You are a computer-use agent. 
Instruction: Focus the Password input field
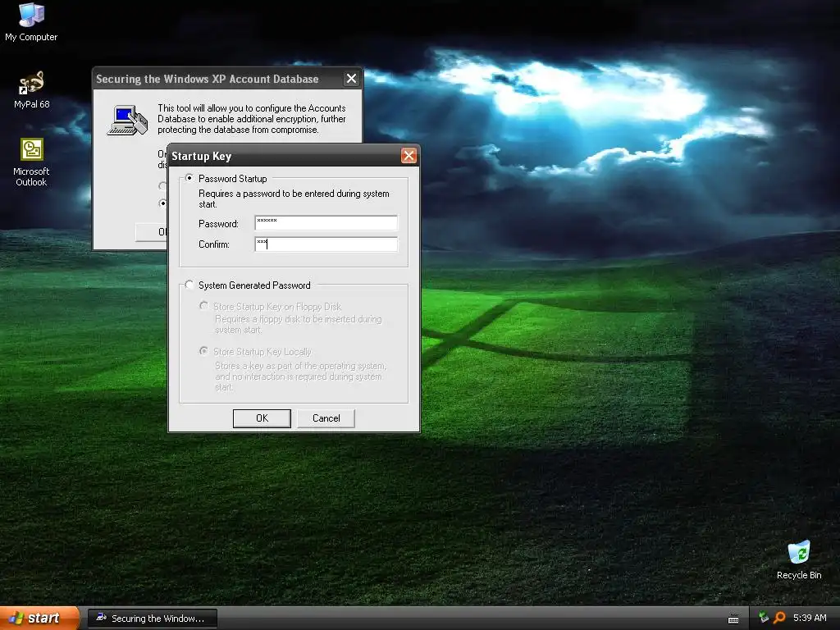326,223
